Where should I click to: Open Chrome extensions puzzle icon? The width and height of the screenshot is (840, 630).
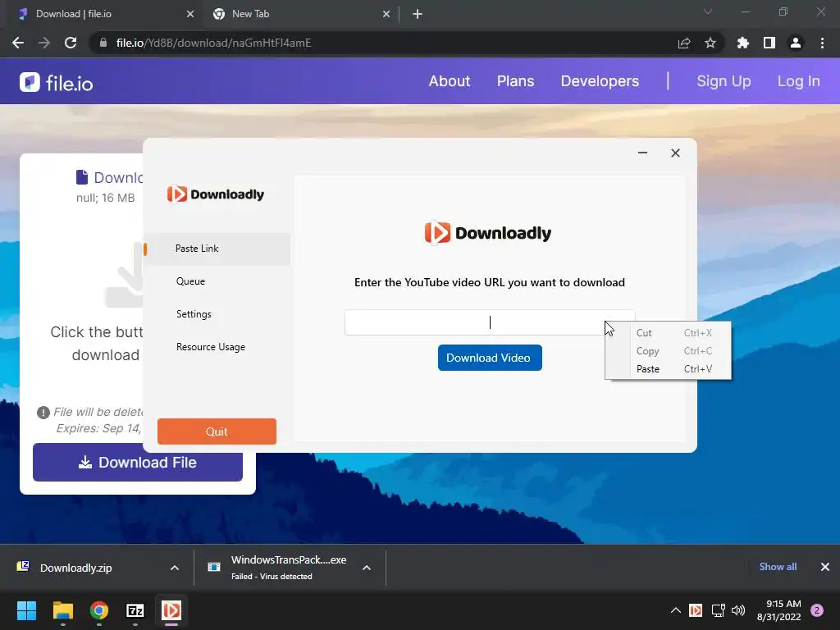point(743,43)
